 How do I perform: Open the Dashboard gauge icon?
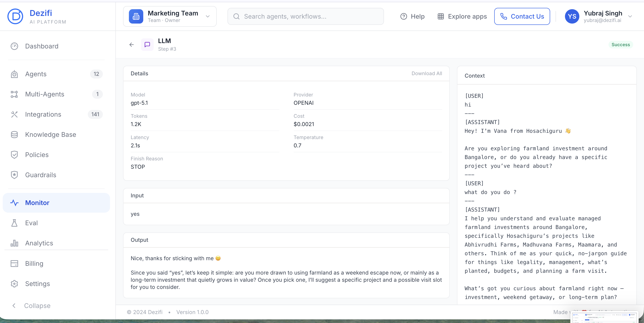[14, 46]
